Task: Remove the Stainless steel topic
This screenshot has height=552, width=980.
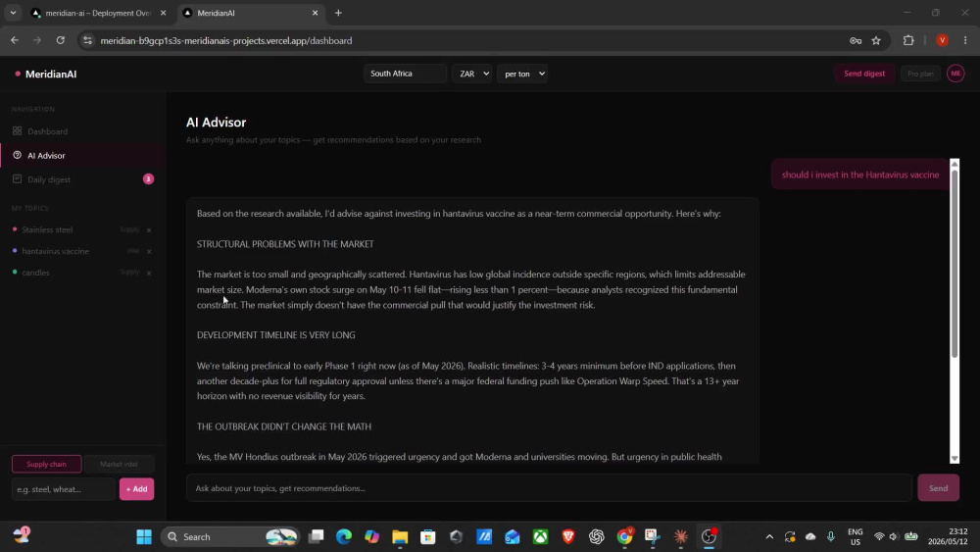Action: 149,230
